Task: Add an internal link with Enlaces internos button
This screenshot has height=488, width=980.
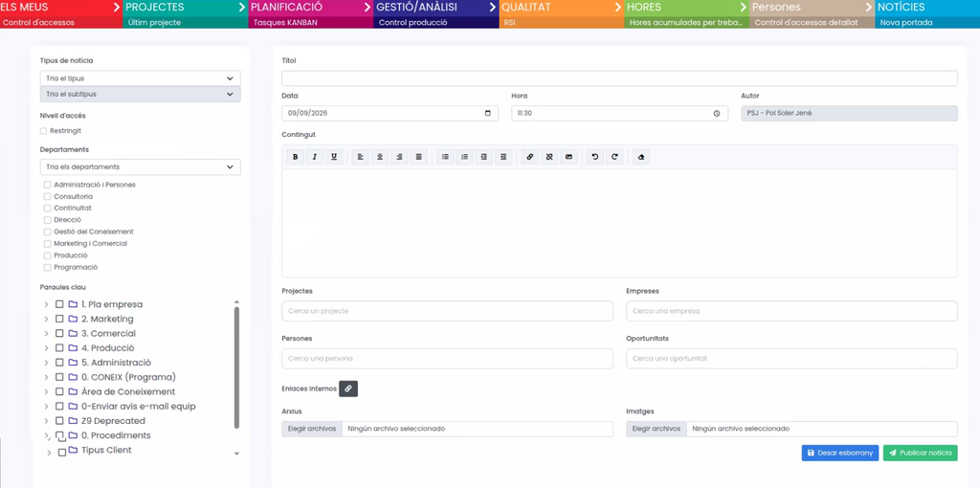Action: coord(348,388)
